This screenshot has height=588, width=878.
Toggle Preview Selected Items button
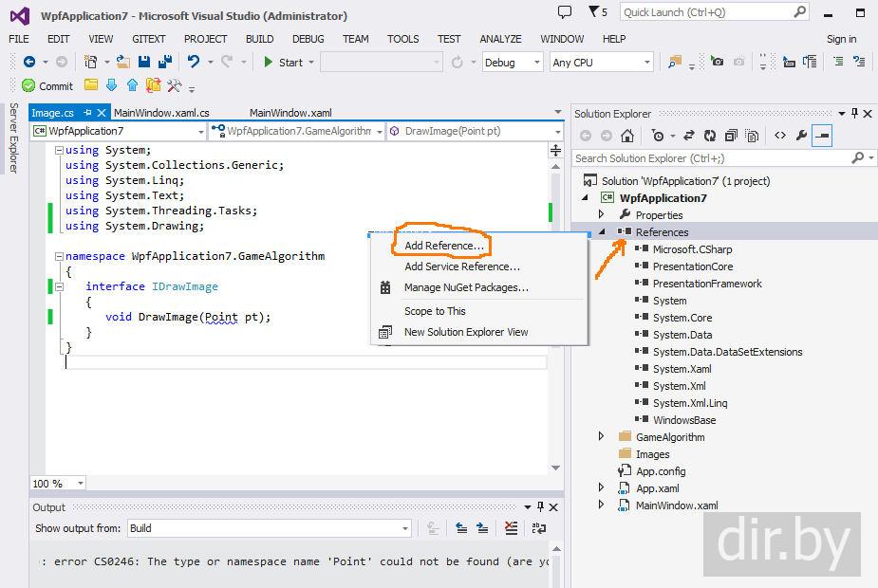822,136
